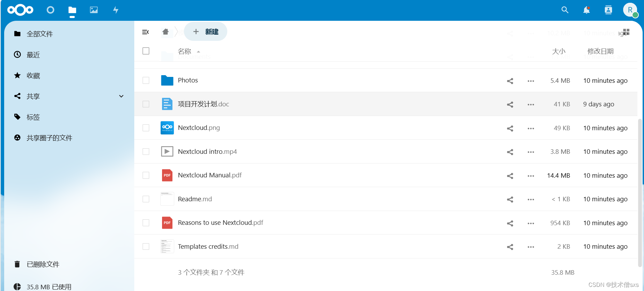Go to the home folder breadcrumb
Screen dimensions: 644x291
tap(166, 32)
